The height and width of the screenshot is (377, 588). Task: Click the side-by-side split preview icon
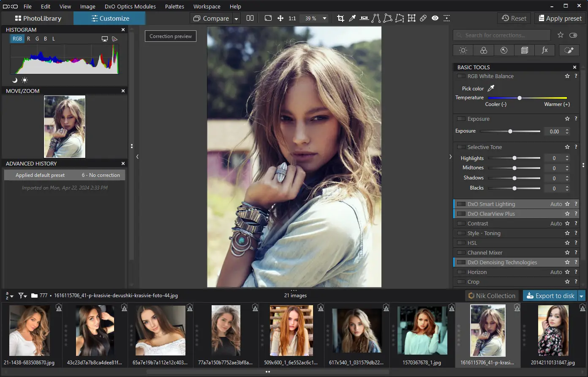point(250,18)
